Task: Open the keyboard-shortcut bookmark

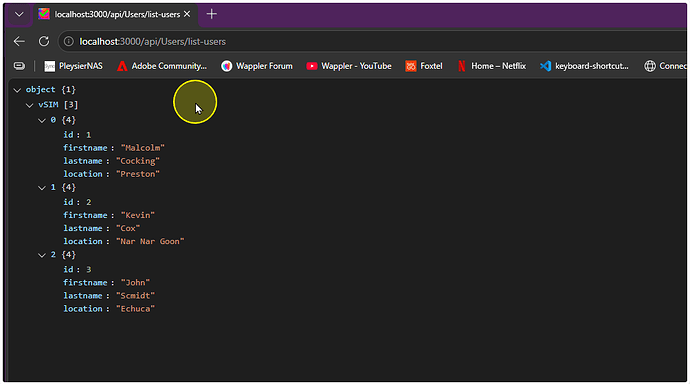Action: (x=584, y=66)
